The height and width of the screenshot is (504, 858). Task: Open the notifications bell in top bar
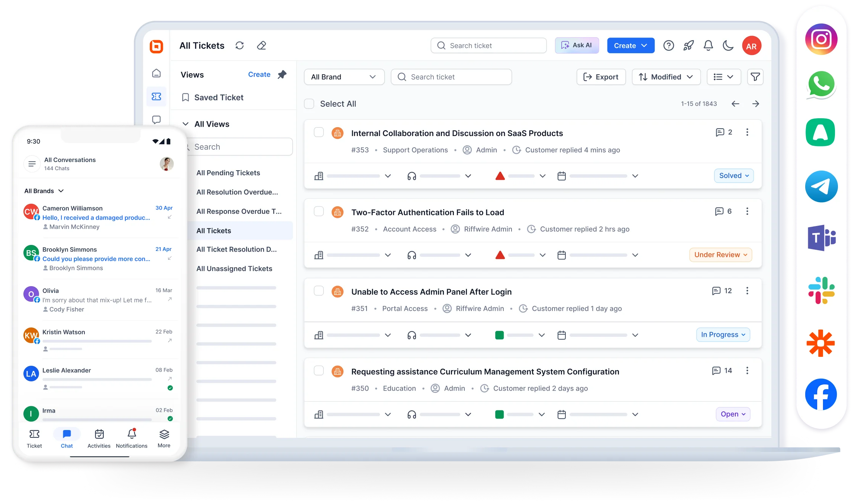[x=708, y=45]
